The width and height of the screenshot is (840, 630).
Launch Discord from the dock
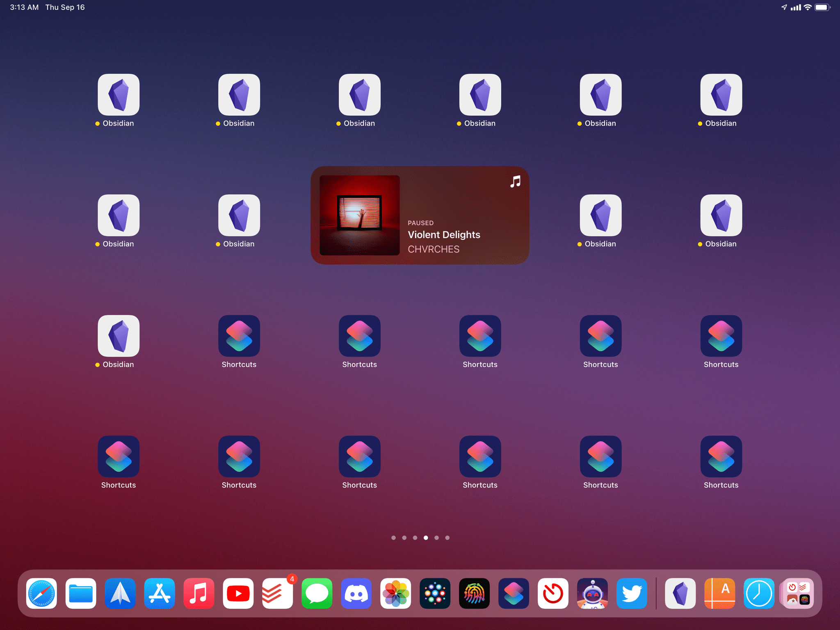(356, 593)
